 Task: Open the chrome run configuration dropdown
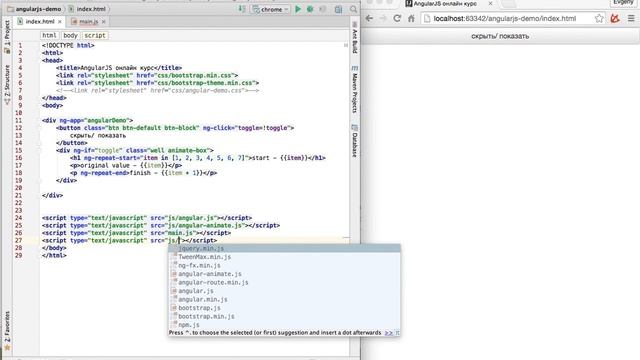[270, 9]
